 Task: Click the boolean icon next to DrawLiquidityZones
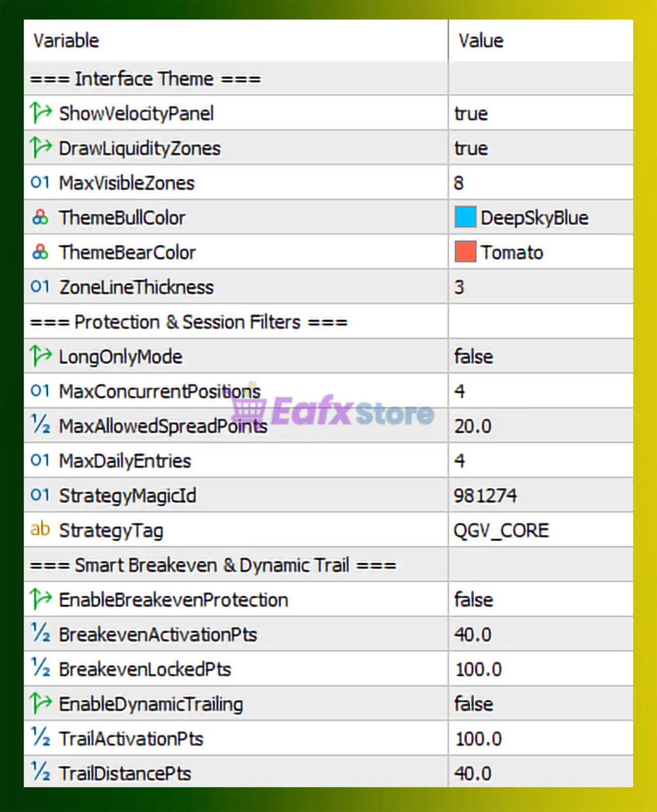(41, 148)
